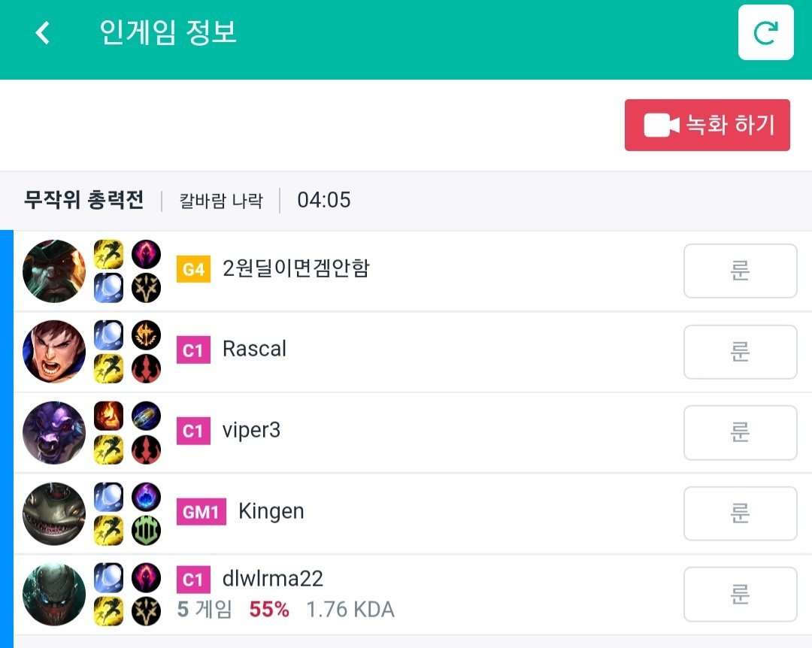The image size is (812, 648).
Task: Click Rascal's Conqueror keystone rune icon
Action: coord(146,335)
